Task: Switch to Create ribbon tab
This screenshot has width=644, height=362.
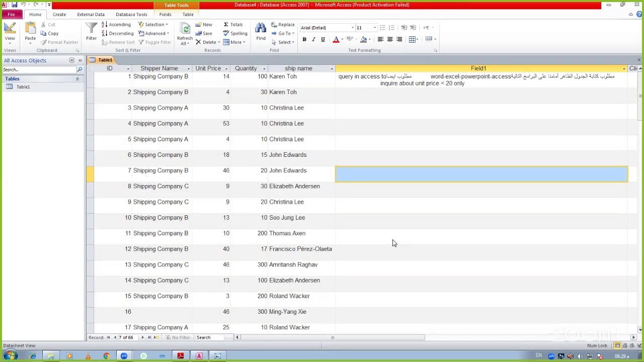Action: pos(59,15)
